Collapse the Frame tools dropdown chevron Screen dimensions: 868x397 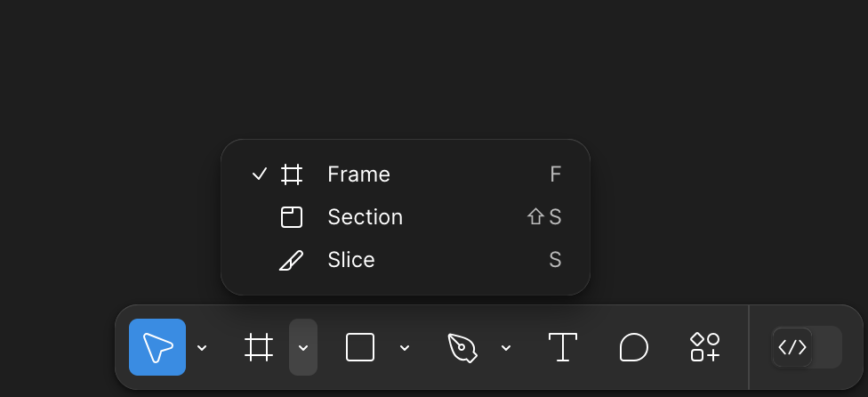click(x=303, y=347)
